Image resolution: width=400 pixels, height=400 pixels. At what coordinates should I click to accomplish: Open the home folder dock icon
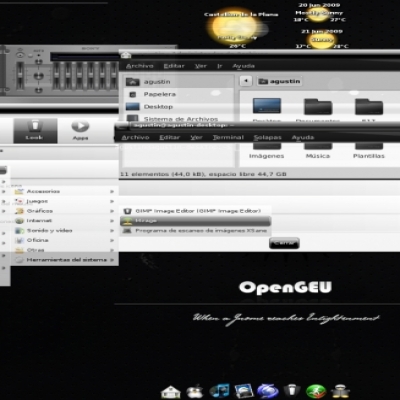click(x=171, y=392)
